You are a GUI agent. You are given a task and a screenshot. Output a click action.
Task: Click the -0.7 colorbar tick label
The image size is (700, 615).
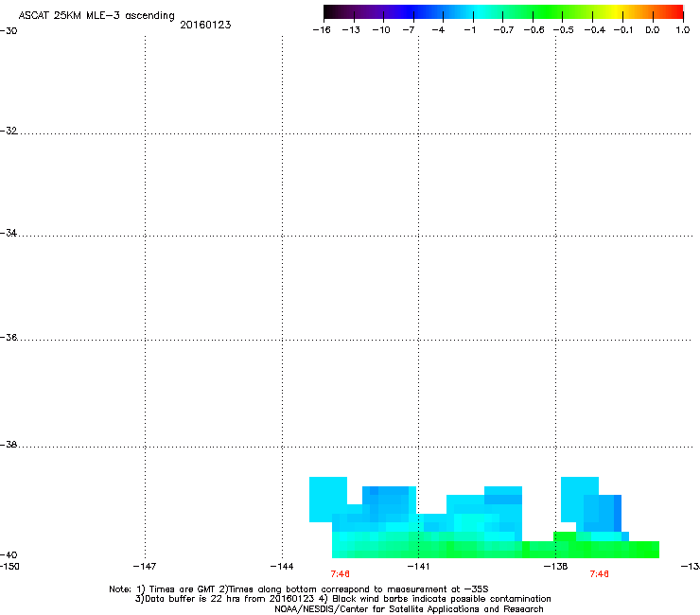(503, 30)
